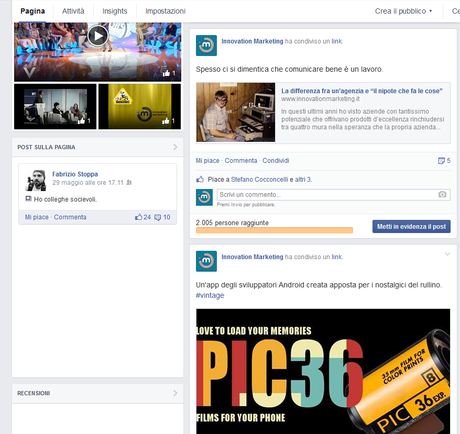
Task: Open the nephew at computer article image
Action: [236, 112]
